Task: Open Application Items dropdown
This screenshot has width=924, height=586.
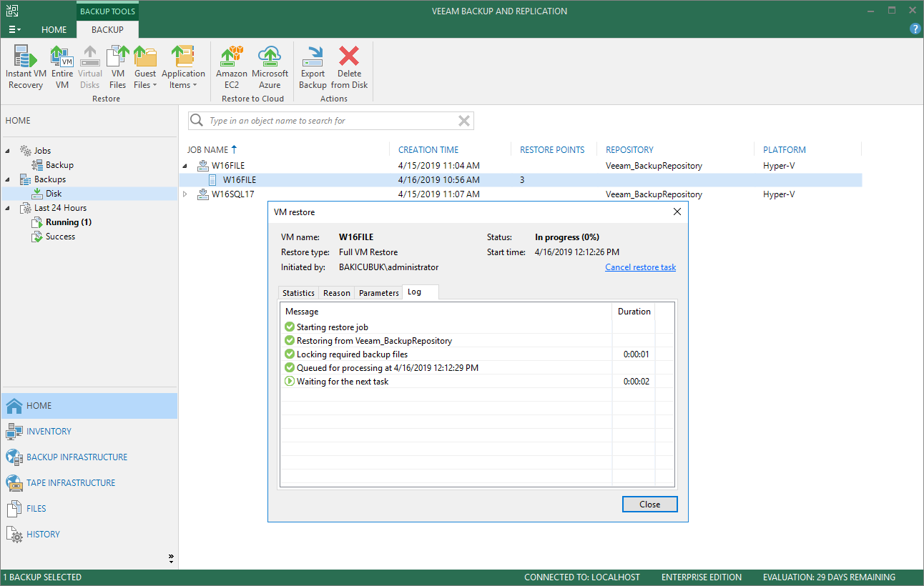Action: click(x=183, y=68)
